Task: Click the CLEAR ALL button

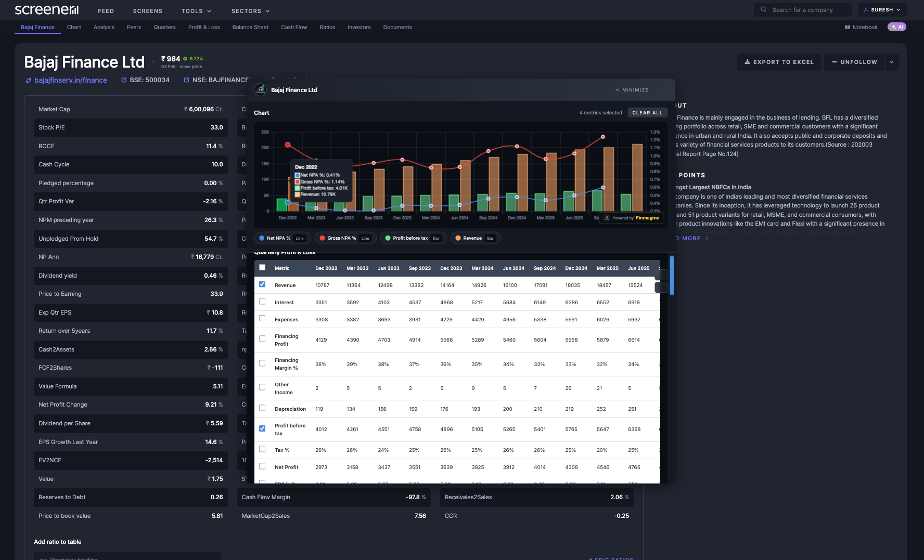Action: pyautogui.click(x=647, y=112)
